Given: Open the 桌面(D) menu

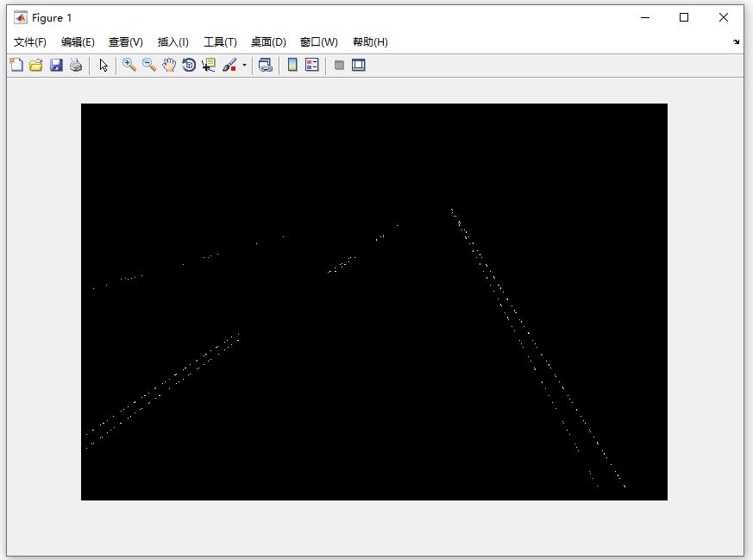Looking at the screenshot, I should (268, 42).
